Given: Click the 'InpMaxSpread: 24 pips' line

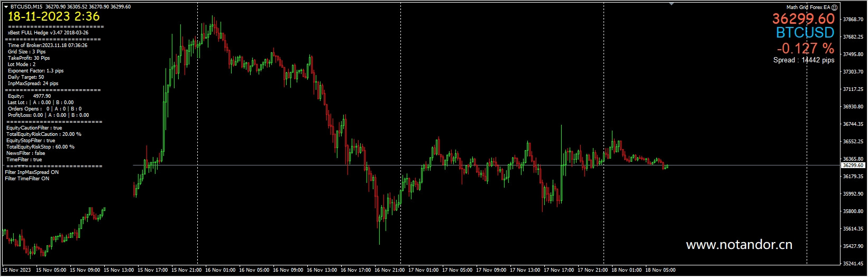Looking at the screenshot, I should click(x=33, y=84).
